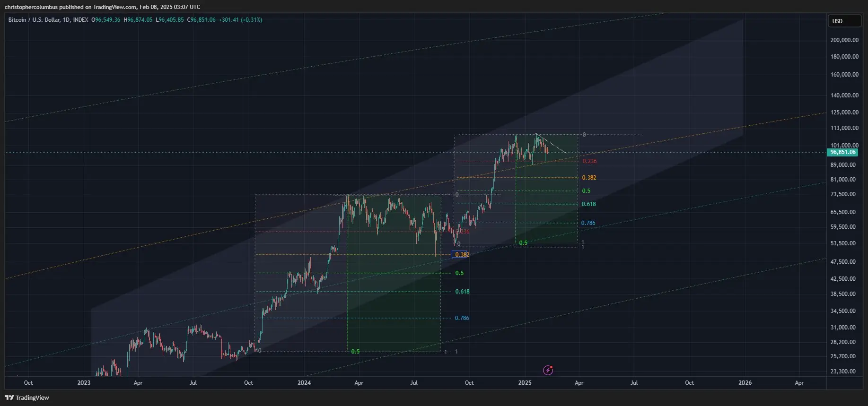Click the christophercolumbus published header text
Screen dimensions: 868x406
tap(102, 7)
